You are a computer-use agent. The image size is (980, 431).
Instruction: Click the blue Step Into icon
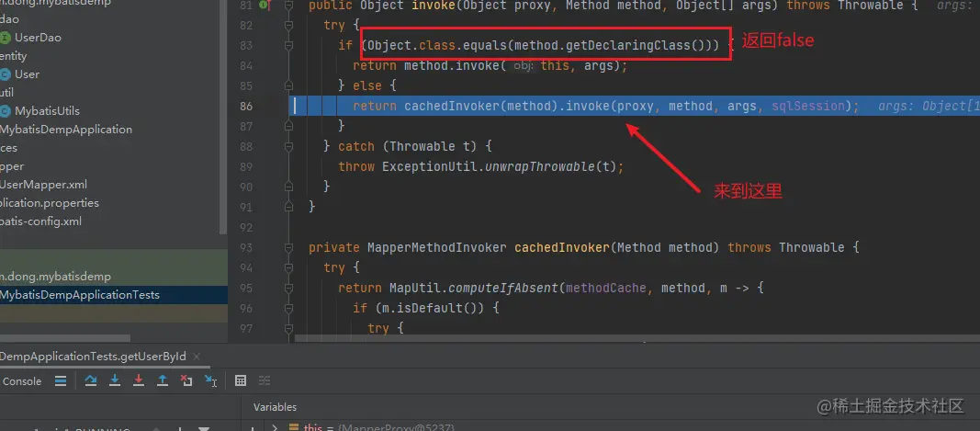115,380
